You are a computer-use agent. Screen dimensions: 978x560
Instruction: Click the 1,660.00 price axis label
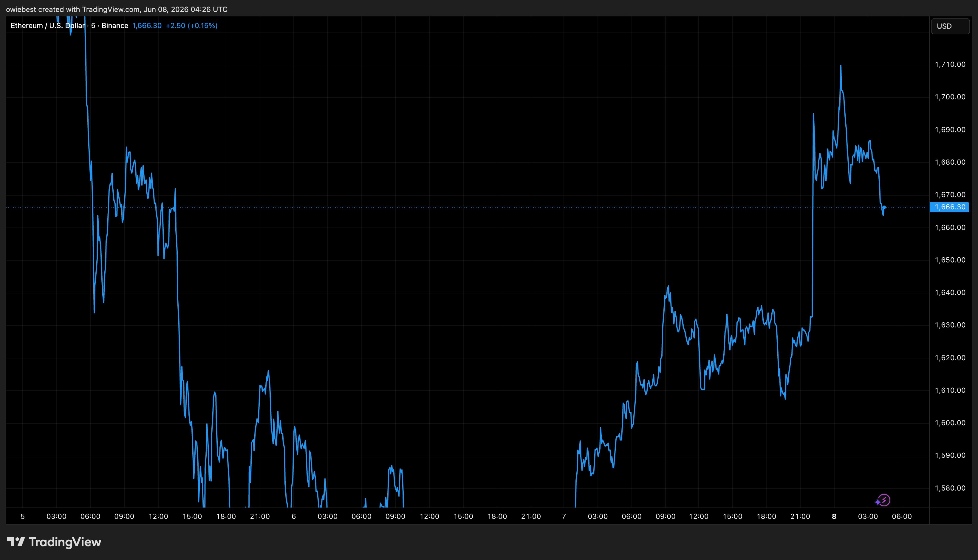click(950, 227)
